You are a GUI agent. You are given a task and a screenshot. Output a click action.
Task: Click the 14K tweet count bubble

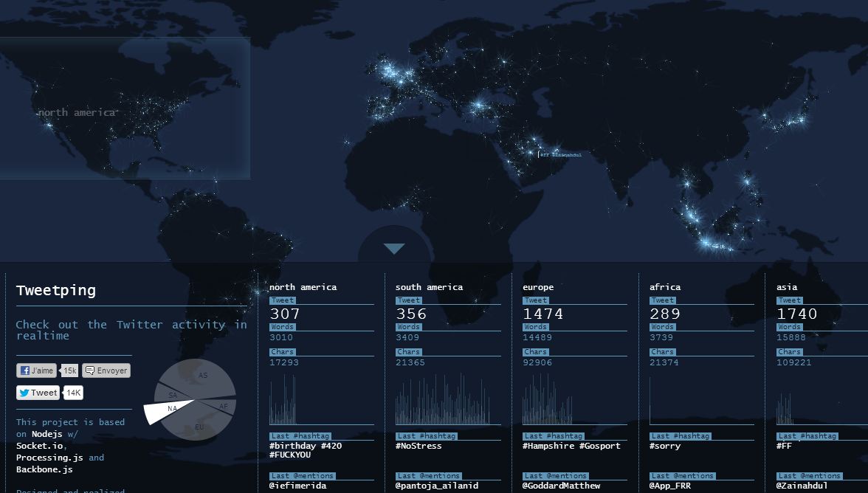(74, 393)
